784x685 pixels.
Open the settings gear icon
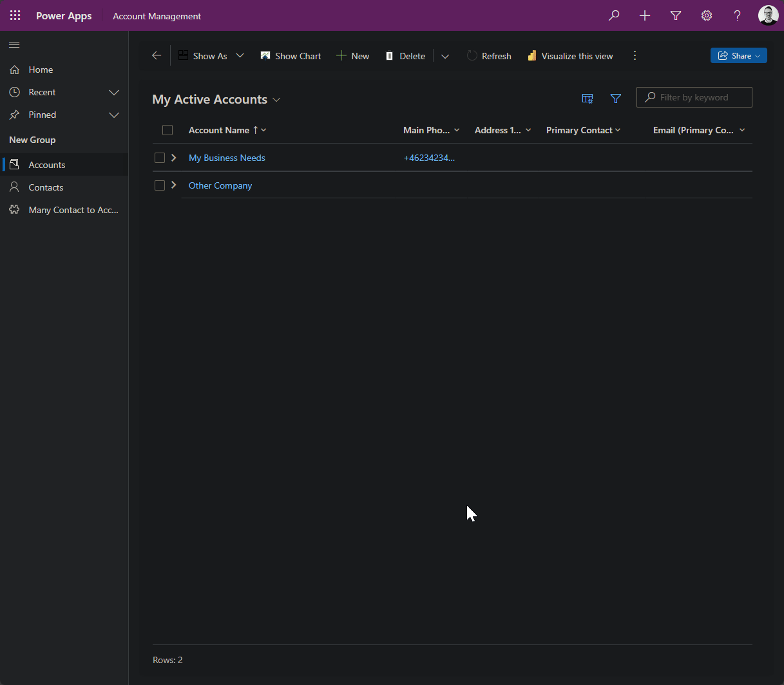click(707, 15)
